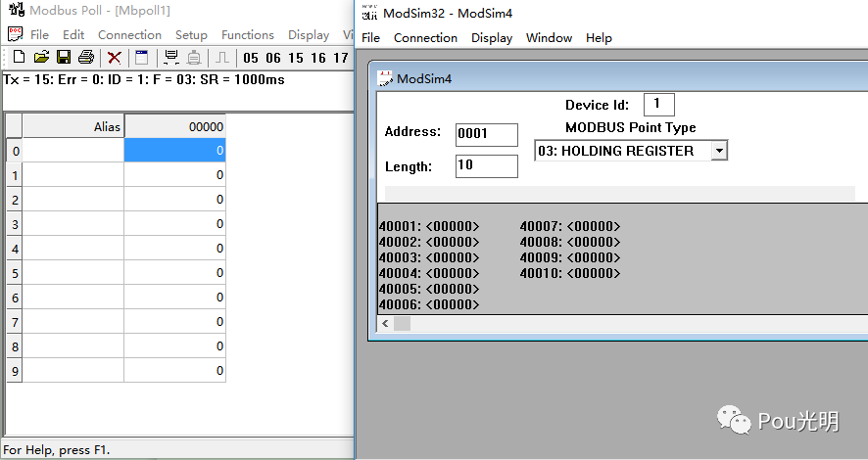Click the New document icon in Modbus Poll
The width and height of the screenshot is (868, 460).
(19, 57)
